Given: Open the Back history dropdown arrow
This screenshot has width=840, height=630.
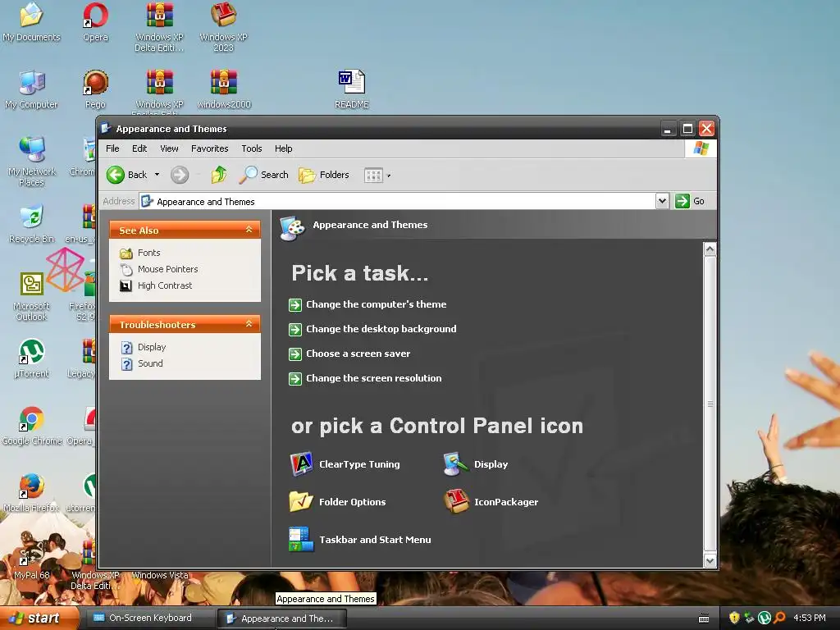Looking at the screenshot, I should coord(157,175).
